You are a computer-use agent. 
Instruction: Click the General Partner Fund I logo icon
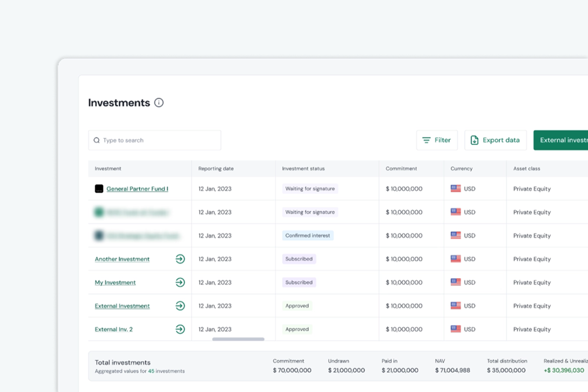[x=99, y=189]
